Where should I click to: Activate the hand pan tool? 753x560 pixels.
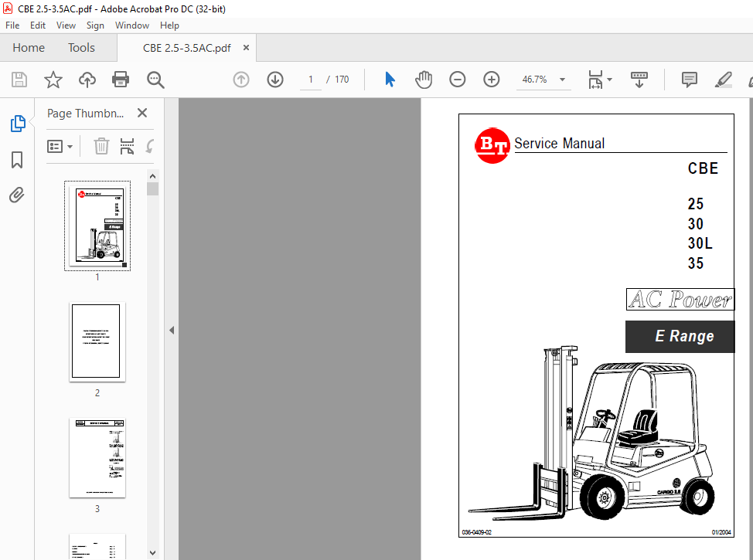tap(424, 80)
